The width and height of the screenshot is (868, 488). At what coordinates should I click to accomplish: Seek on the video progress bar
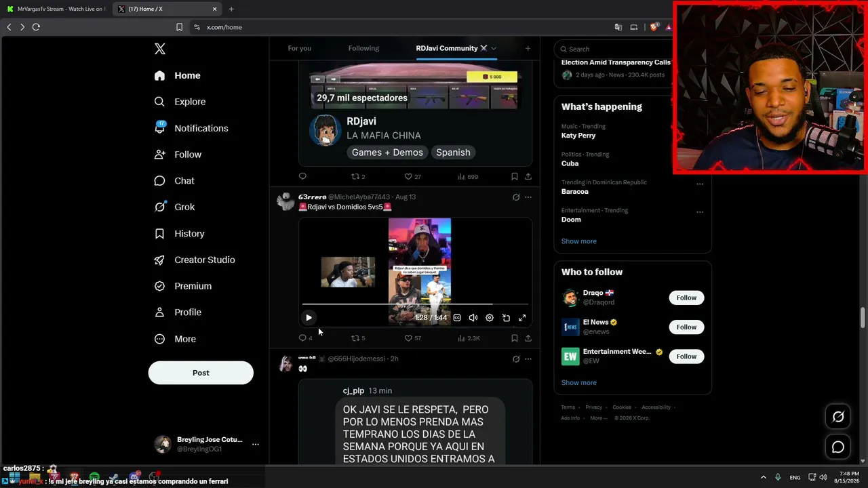[x=415, y=304]
